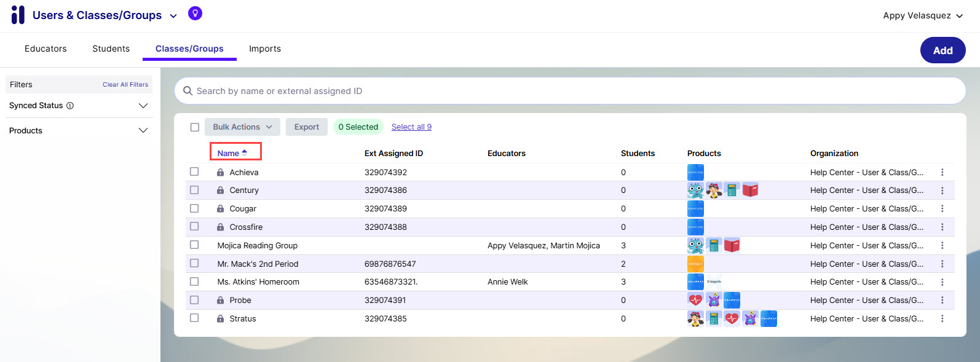Click the lock icon beside Stratus
Image resolution: width=980 pixels, height=362 pixels.
pos(220,319)
